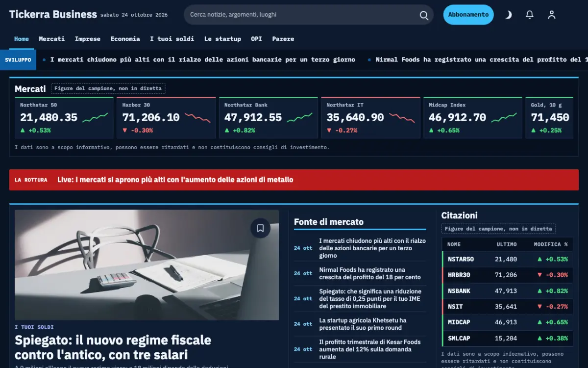The height and width of the screenshot is (368, 588).
Task: Click Northstar Bank green sparkline chart
Action: point(299,118)
